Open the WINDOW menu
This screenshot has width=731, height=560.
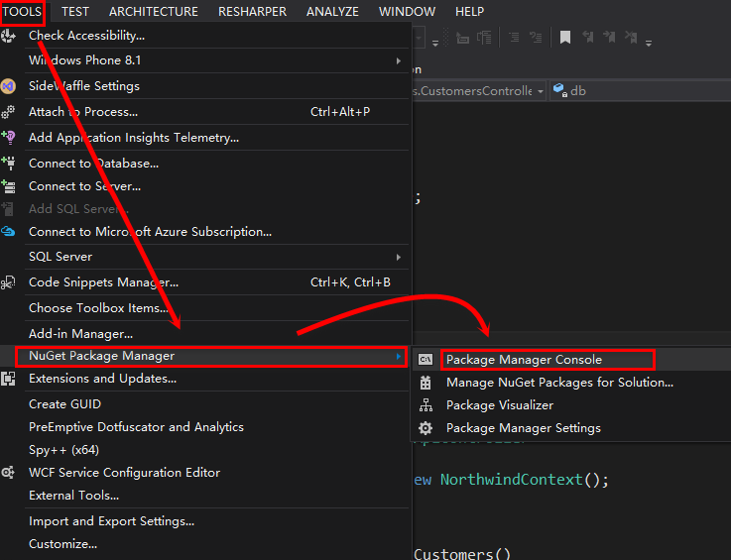[407, 12]
